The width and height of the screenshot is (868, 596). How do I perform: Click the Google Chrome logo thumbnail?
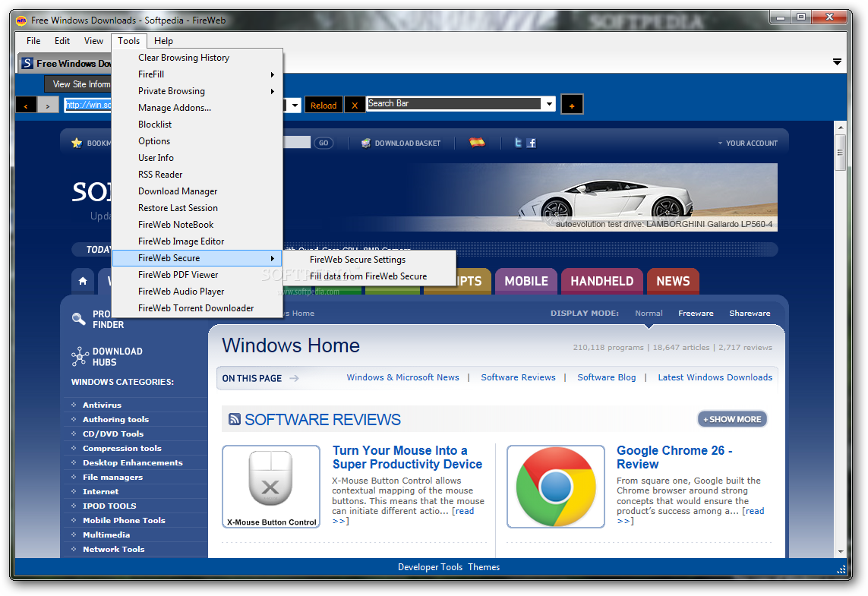(556, 487)
